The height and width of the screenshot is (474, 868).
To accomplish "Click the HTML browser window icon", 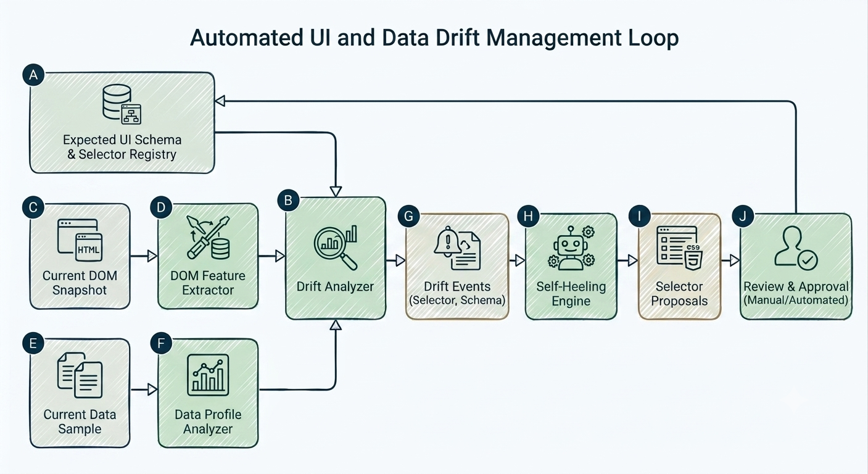I will pyautogui.click(x=80, y=239).
